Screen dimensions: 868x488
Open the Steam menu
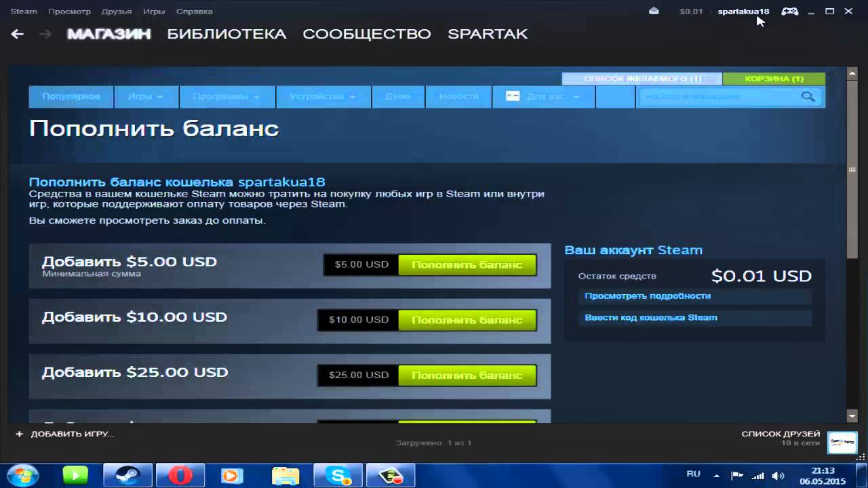click(24, 12)
